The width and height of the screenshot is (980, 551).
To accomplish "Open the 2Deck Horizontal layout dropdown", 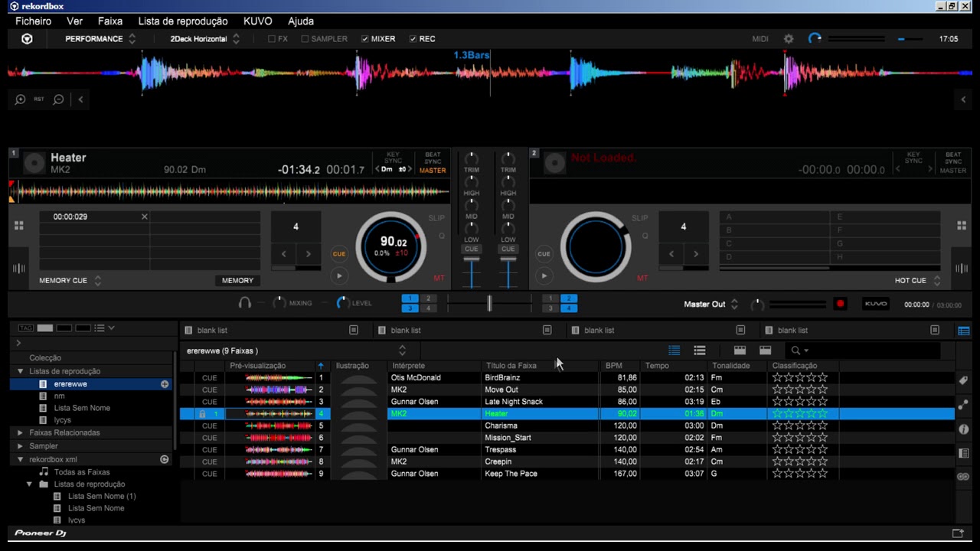I will point(205,39).
